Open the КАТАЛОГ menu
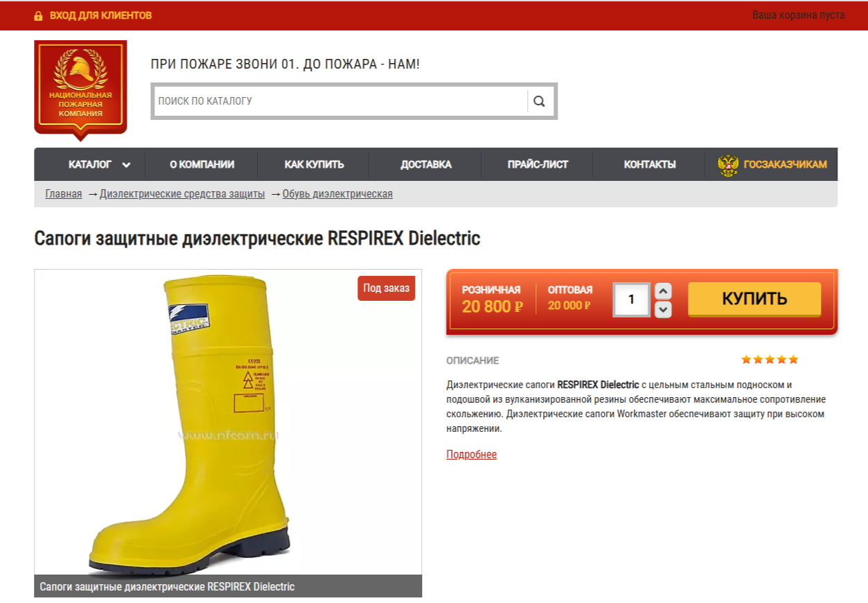Viewport: 868px width, 603px height. point(90,164)
